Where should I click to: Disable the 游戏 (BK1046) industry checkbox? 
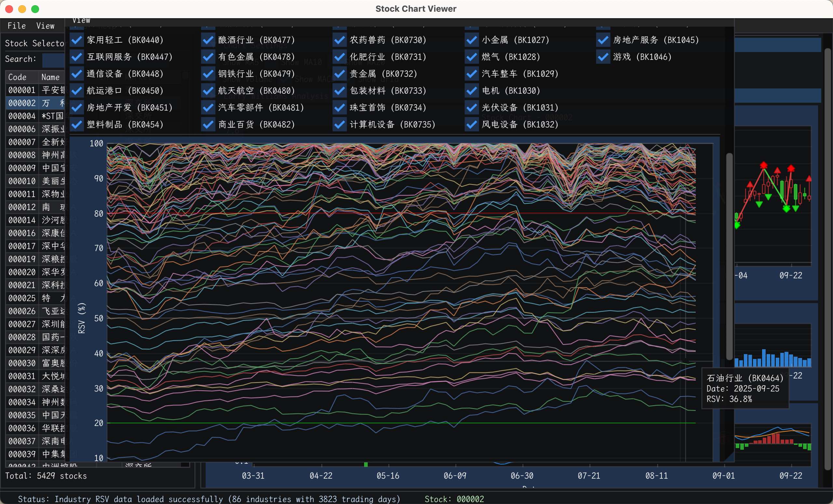point(603,57)
